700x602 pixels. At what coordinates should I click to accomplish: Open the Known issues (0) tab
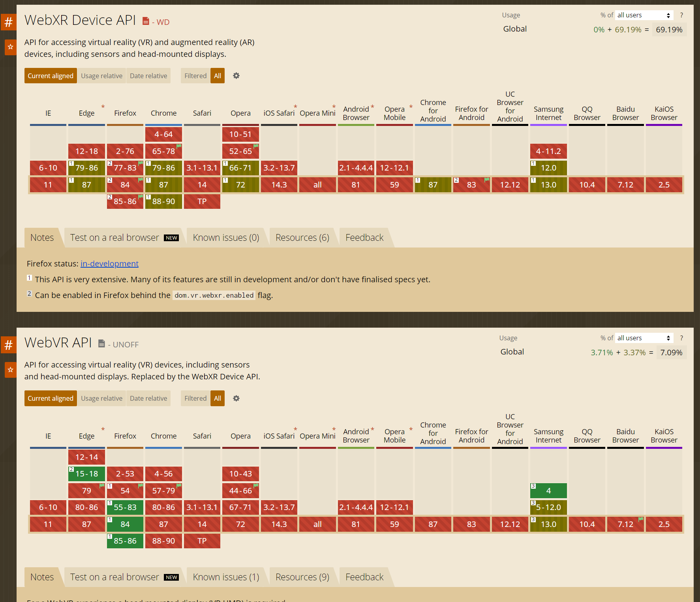(x=226, y=238)
